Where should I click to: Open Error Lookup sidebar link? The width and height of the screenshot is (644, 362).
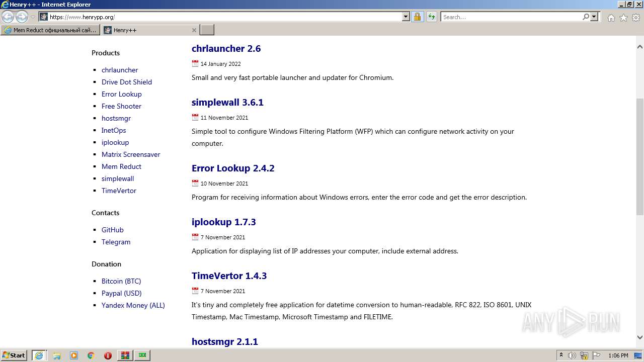(122, 94)
